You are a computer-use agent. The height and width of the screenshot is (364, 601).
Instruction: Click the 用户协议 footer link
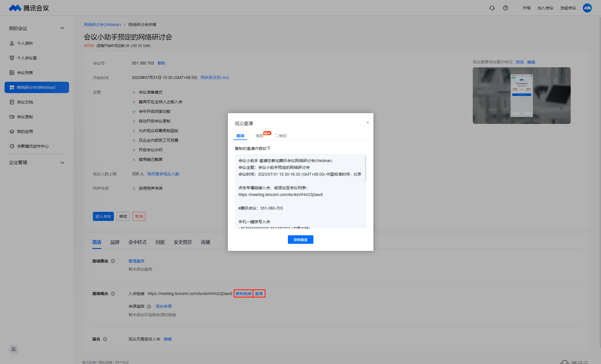(122, 362)
